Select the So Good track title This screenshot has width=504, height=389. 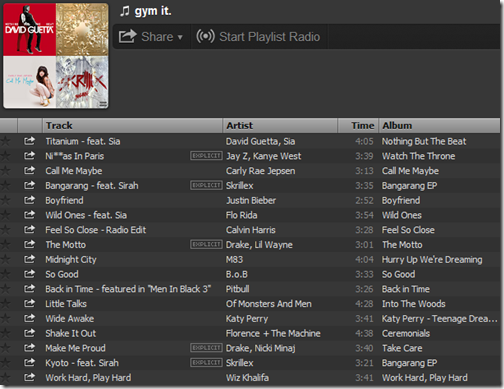click(x=62, y=274)
